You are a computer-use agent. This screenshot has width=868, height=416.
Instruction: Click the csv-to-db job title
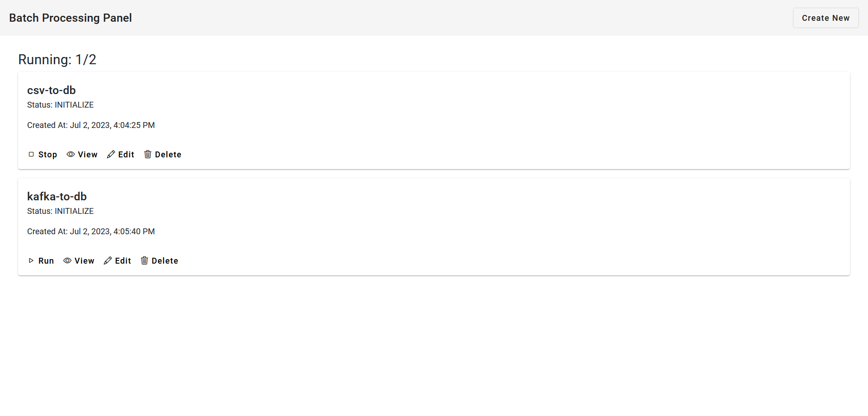(51, 90)
